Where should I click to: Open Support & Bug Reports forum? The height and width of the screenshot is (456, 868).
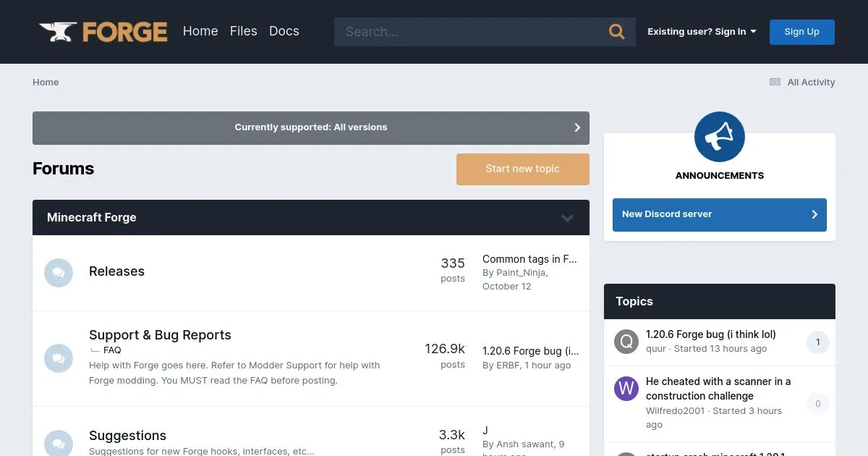click(x=160, y=335)
